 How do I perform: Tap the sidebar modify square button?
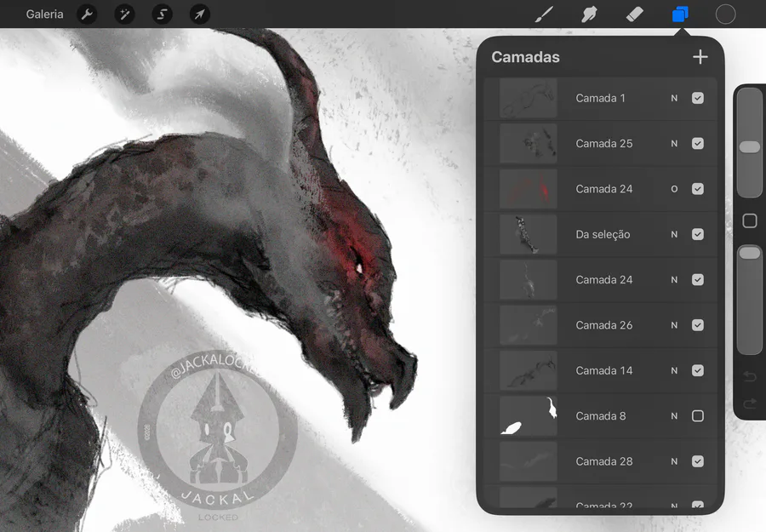[x=749, y=220]
